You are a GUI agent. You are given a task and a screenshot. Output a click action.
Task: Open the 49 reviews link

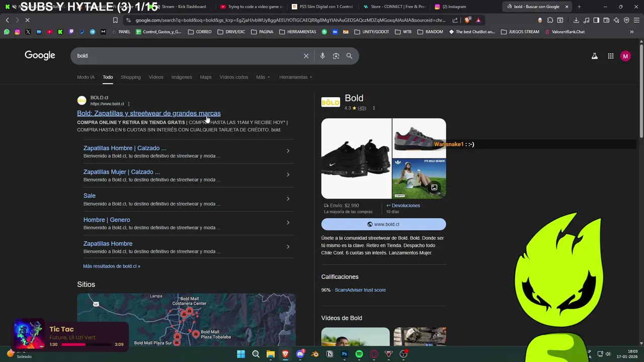point(362,108)
